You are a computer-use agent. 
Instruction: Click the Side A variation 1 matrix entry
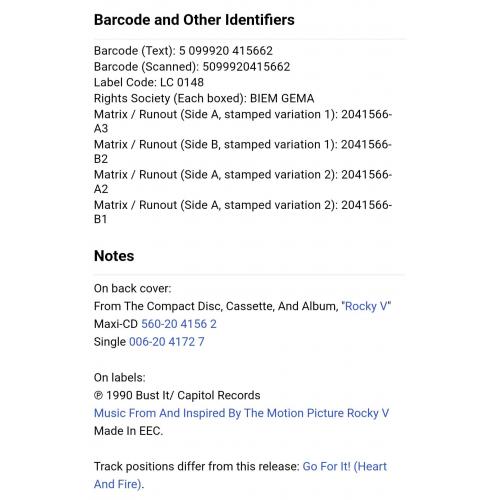point(243,121)
